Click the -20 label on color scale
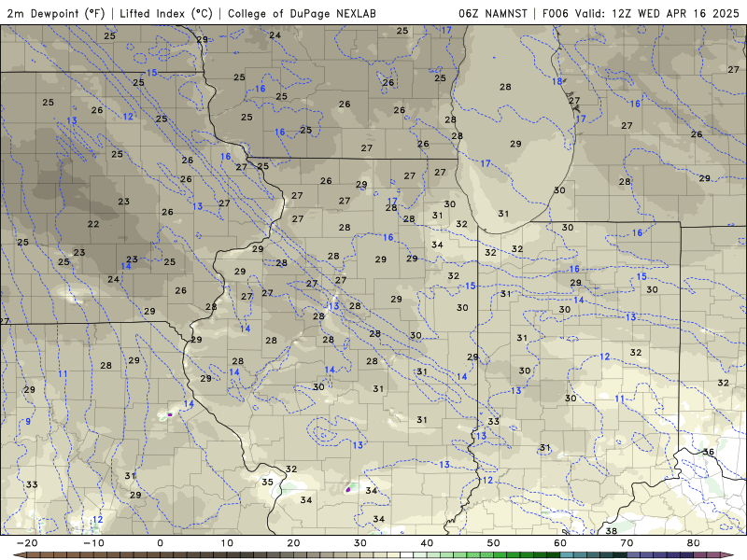This screenshot has width=747, height=560. 27,543
